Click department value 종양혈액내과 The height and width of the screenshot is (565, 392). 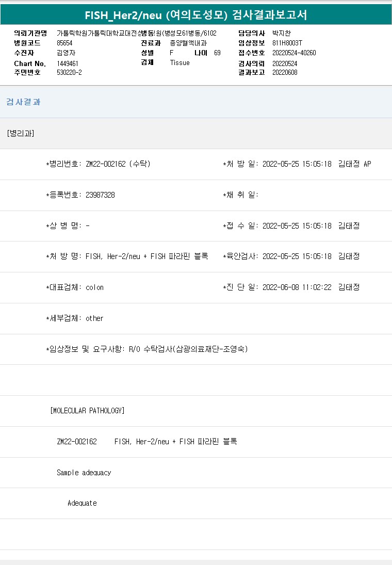188,43
